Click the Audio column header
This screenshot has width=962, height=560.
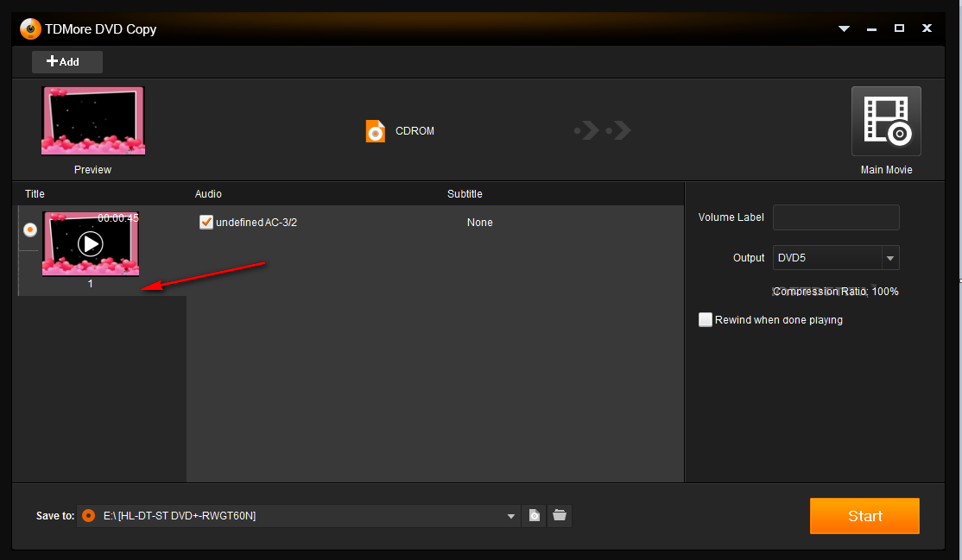point(208,194)
